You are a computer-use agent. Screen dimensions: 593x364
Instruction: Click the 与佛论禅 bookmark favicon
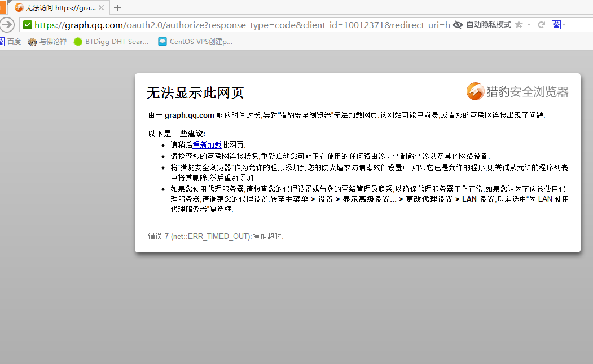pos(32,42)
